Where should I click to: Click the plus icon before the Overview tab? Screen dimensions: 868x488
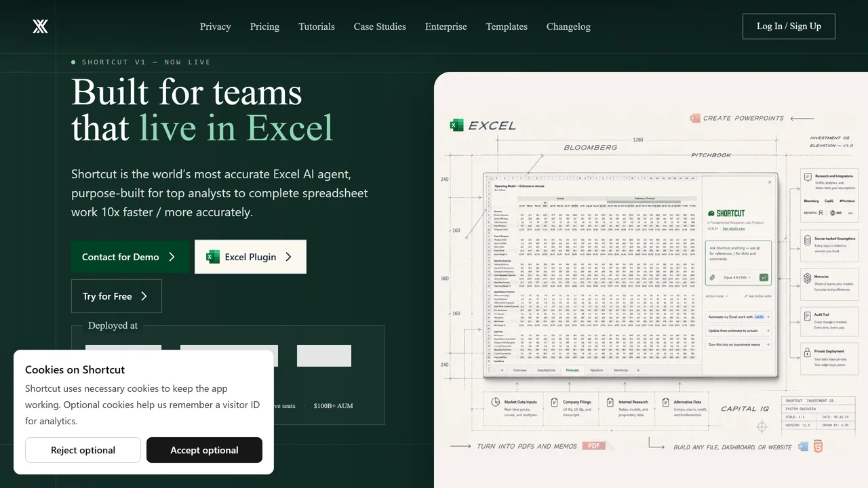click(502, 370)
